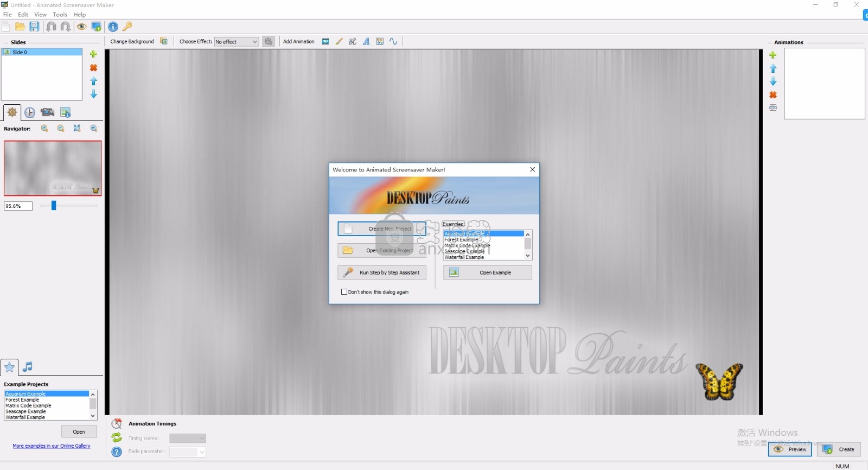The height and width of the screenshot is (470, 868).
Task: Delete animation with red X in Animations panel
Action: [773, 94]
